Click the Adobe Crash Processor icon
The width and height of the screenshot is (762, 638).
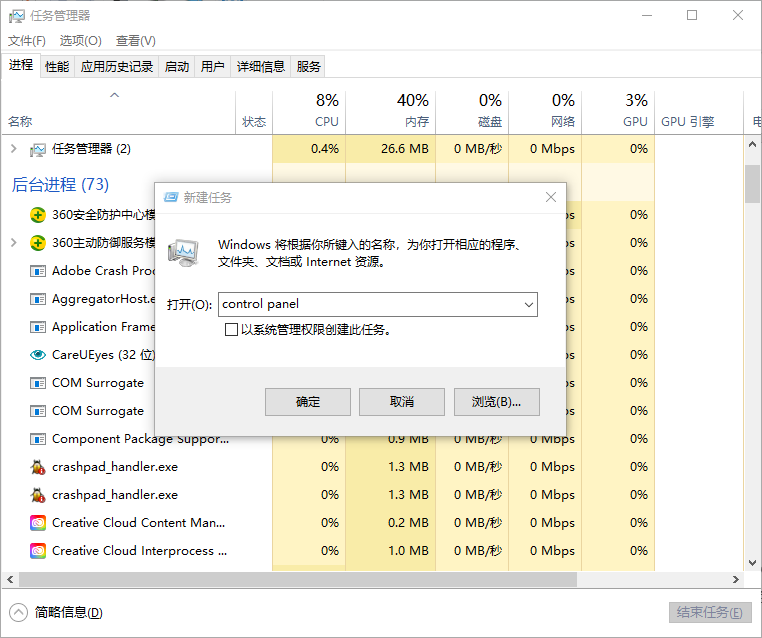point(38,271)
